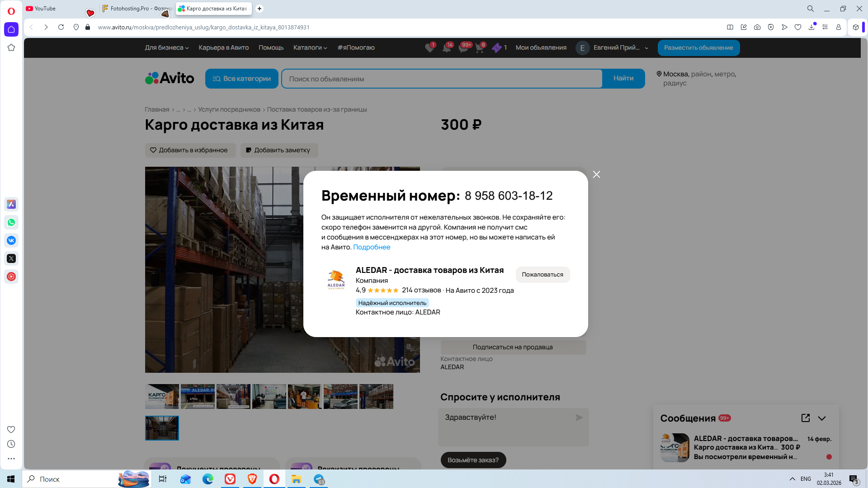The height and width of the screenshot is (488, 868).
Task: Open WhatsApp in Opera sidebar
Action: [11, 222]
